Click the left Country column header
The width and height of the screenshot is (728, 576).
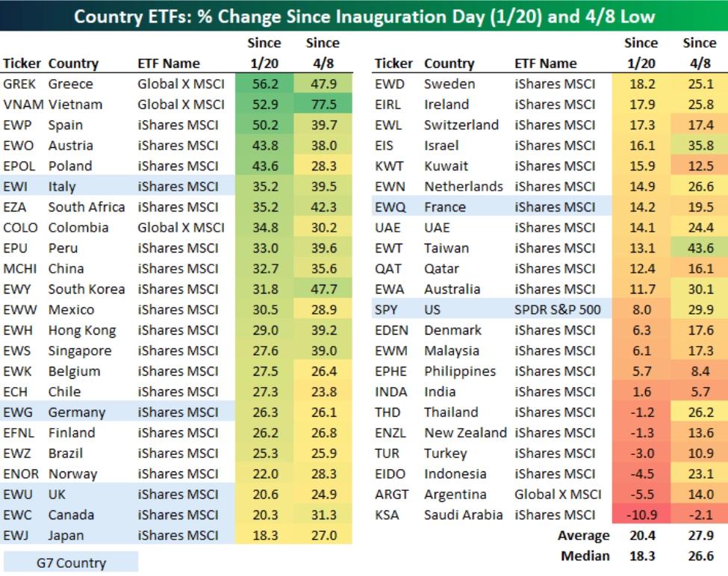click(x=73, y=64)
